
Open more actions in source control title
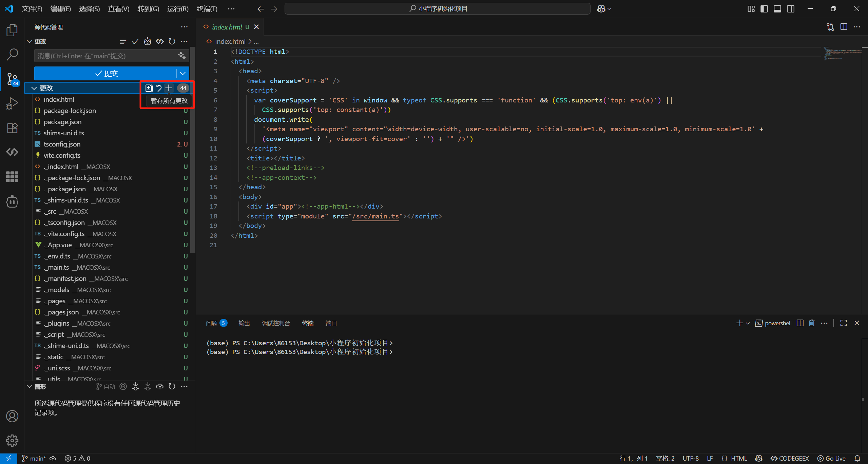(184, 27)
